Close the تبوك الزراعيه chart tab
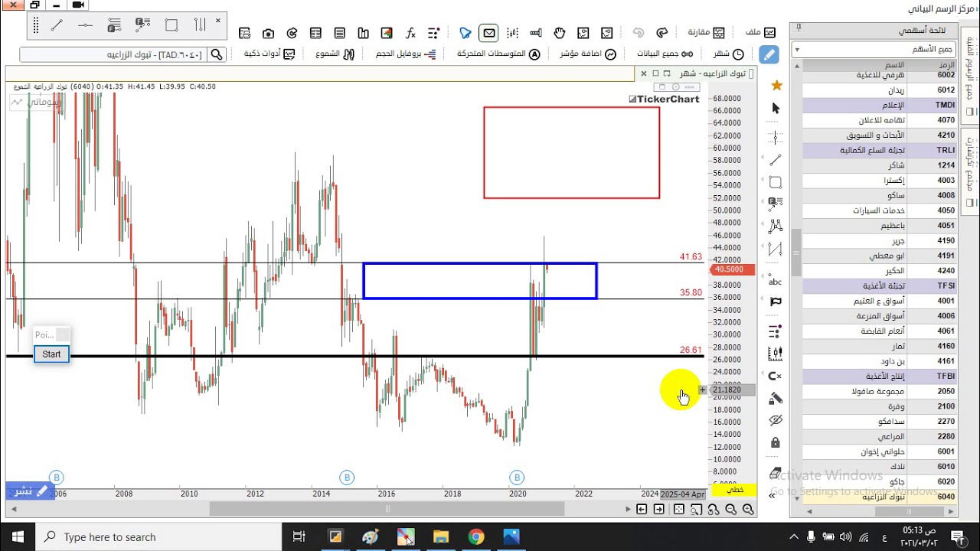The height and width of the screenshot is (551, 980). point(643,73)
